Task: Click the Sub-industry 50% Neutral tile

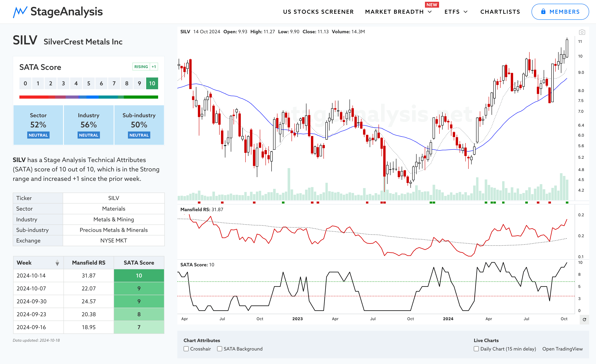Action: (139, 125)
